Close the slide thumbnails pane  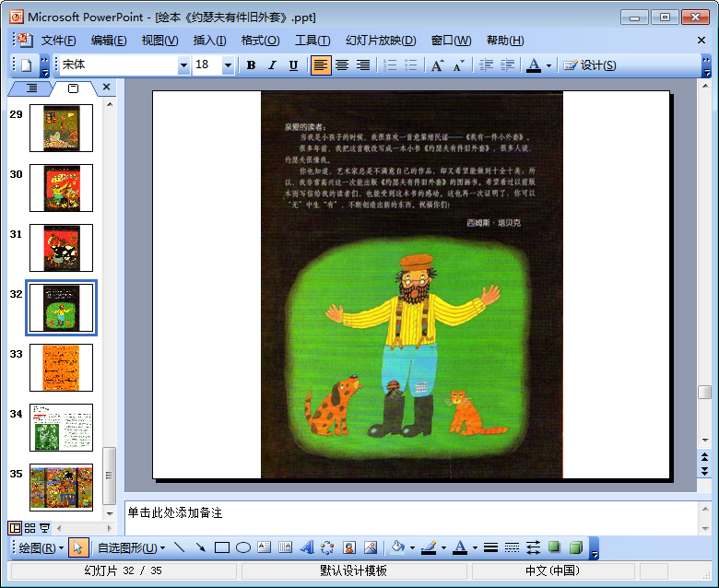point(106,87)
